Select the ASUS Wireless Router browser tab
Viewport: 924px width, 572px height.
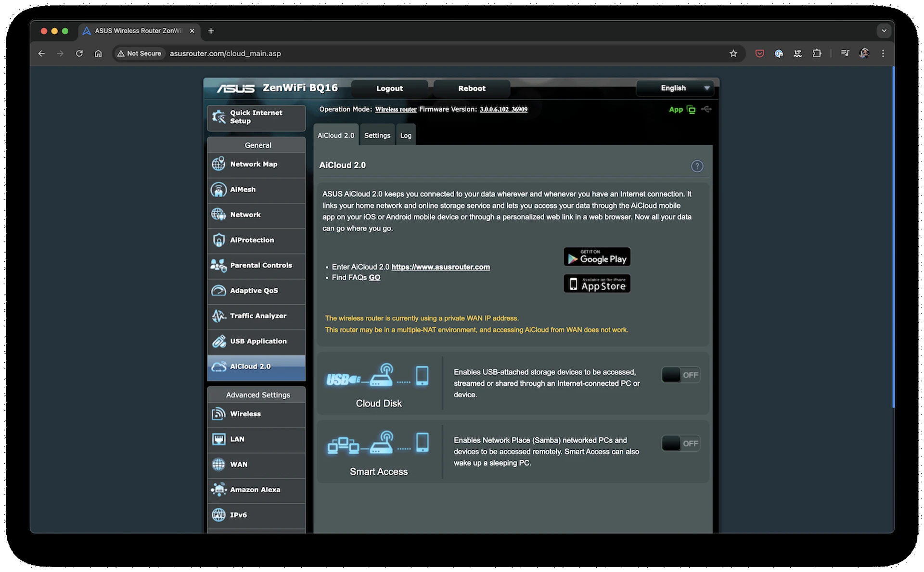coord(139,31)
